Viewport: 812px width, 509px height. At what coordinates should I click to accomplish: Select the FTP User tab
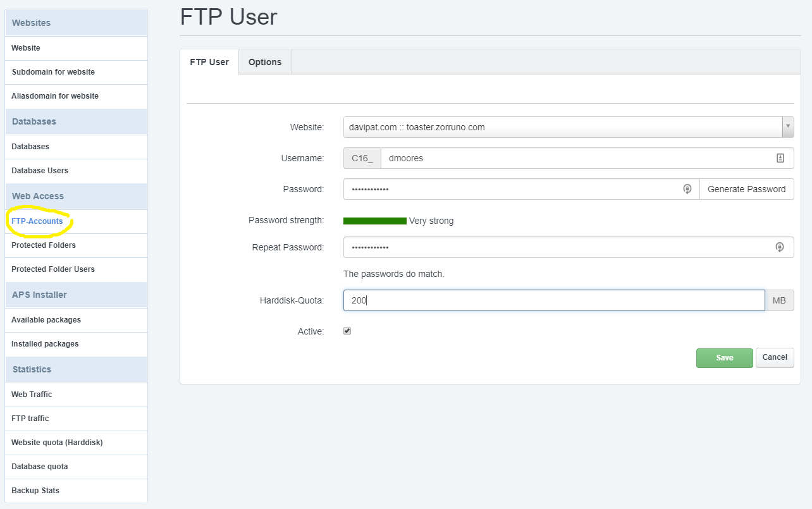click(x=209, y=62)
